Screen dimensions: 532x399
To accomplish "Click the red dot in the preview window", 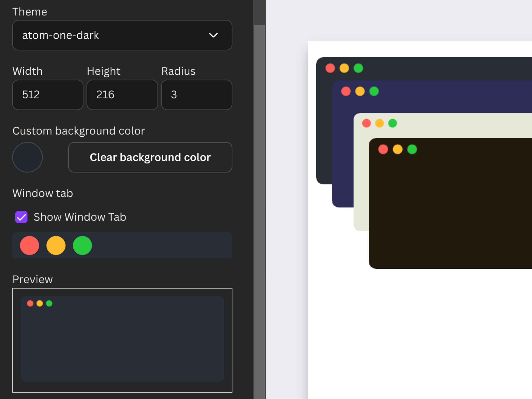I will pos(30,303).
